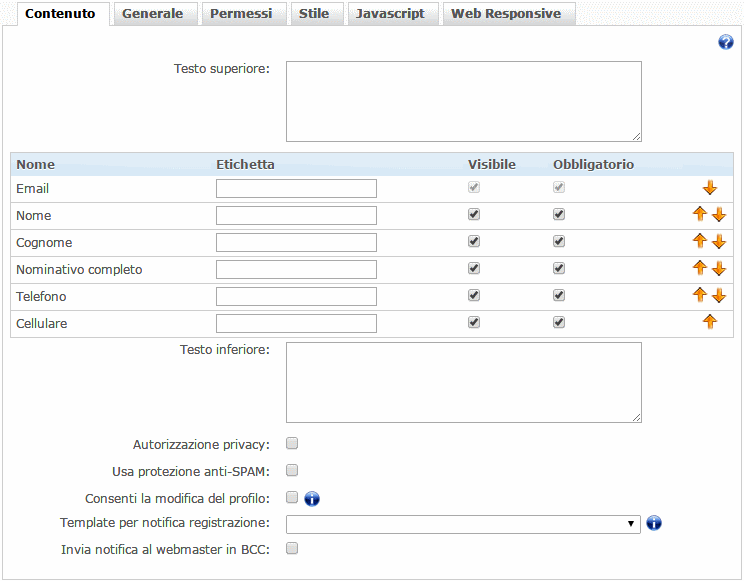Show info for Consenti la modifica del profilo
744x581 pixels.
tap(312, 499)
